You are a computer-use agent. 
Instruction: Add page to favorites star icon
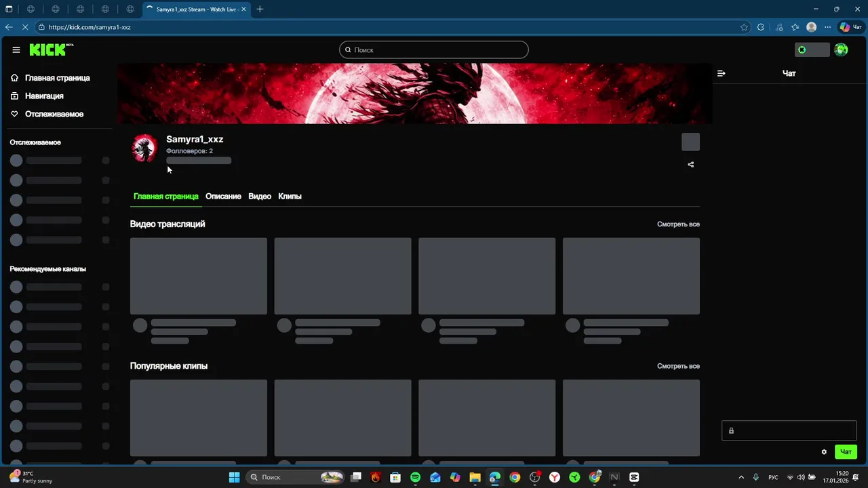744,27
